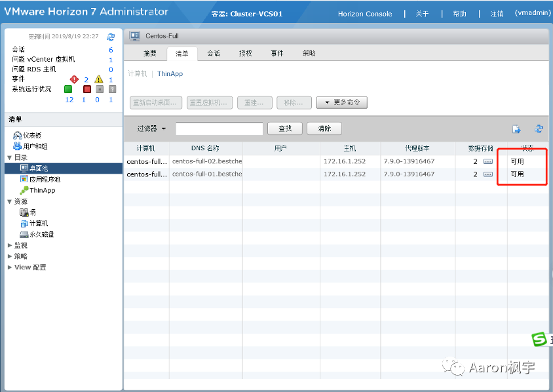This screenshot has width=553, height=392.
Task: Open the 帮助 link in header
Action: click(459, 14)
